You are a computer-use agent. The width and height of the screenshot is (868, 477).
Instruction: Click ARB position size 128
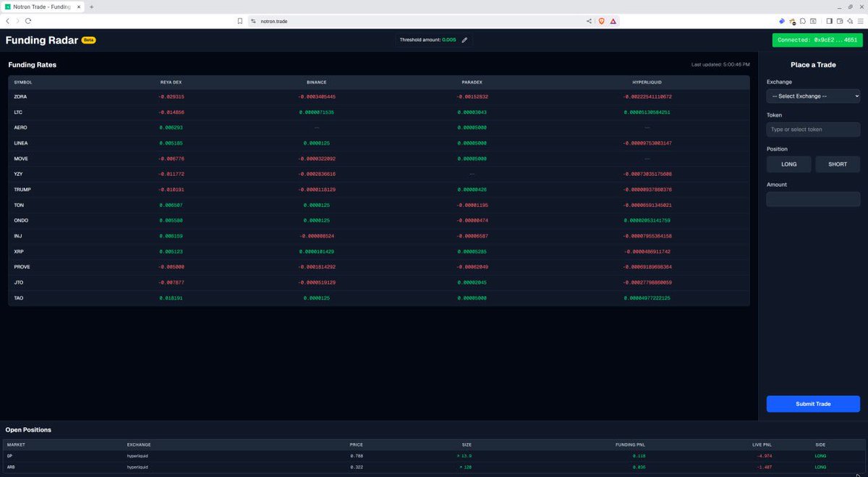pos(466,468)
